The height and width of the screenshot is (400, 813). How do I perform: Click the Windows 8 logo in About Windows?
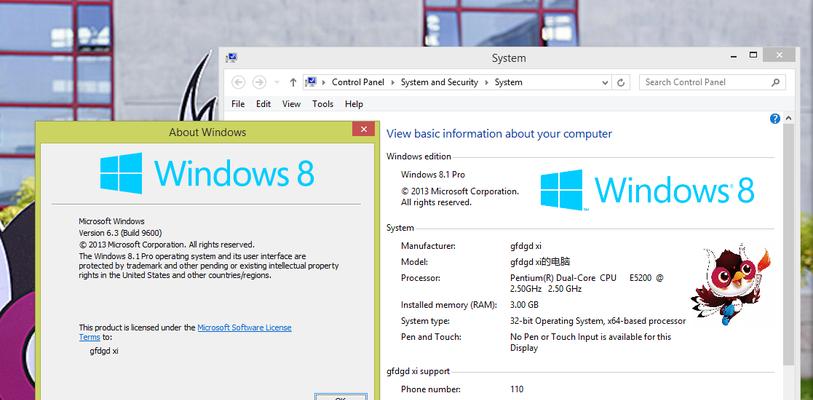point(207,173)
